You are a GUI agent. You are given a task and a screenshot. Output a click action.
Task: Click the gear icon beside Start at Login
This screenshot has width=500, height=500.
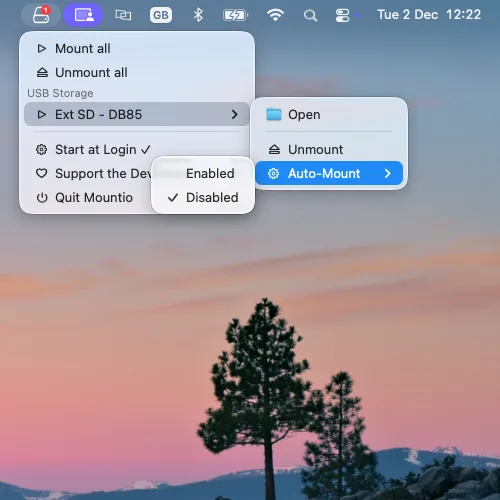coord(41,150)
